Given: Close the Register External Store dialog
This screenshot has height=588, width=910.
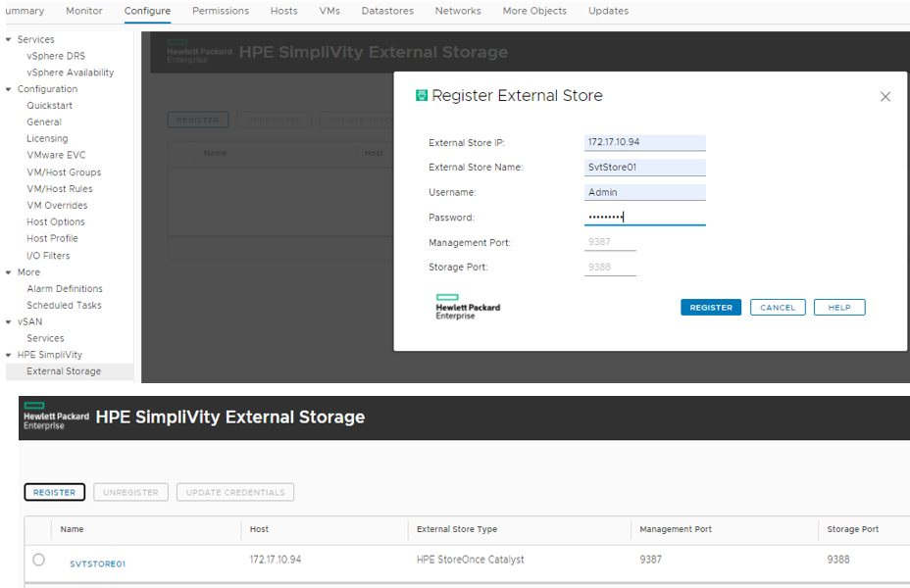Looking at the screenshot, I should pyautogui.click(x=885, y=97).
